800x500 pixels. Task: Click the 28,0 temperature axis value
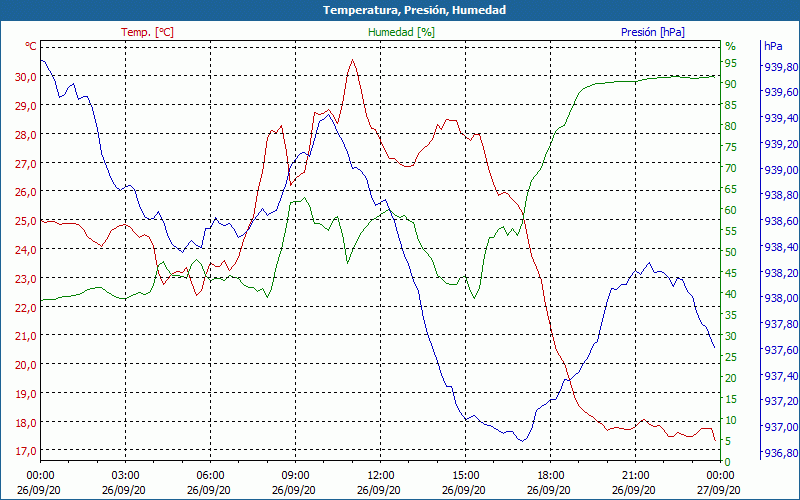click(x=24, y=134)
